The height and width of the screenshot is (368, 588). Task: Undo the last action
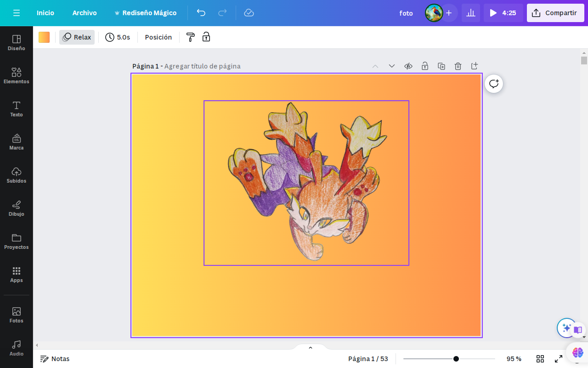(x=201, y=13)
